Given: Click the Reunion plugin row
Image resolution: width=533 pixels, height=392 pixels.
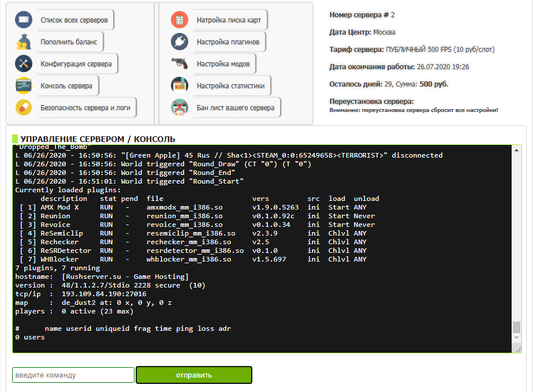Looking at the screenshot, I should point(197,216).
